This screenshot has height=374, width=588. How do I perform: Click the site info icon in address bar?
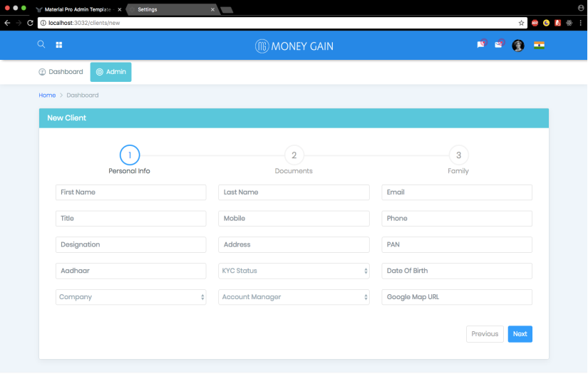43,23
